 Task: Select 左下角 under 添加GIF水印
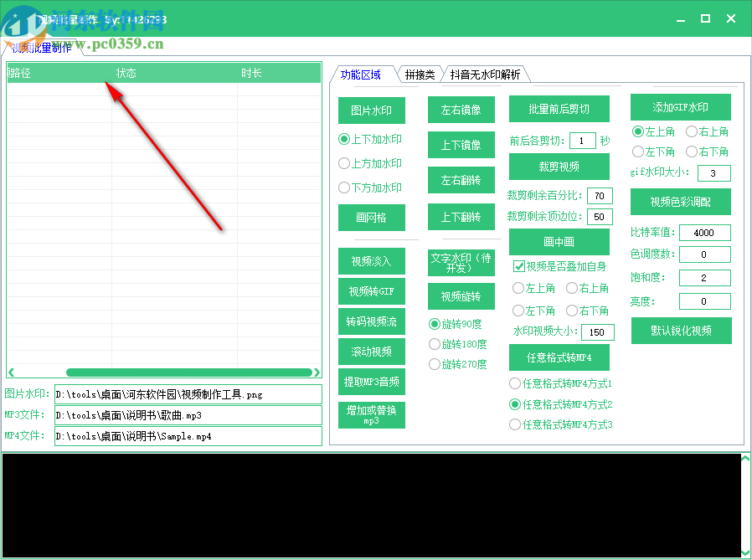tap(653, 152)
